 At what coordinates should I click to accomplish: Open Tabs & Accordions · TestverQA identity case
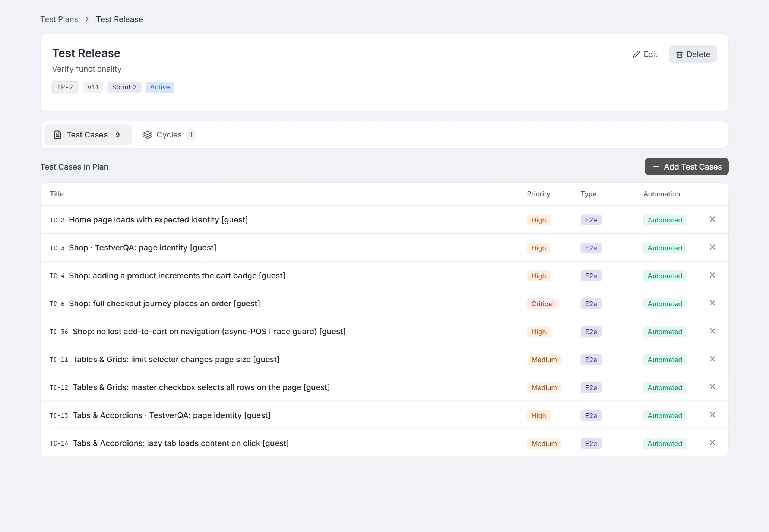(x=171, y=415)
